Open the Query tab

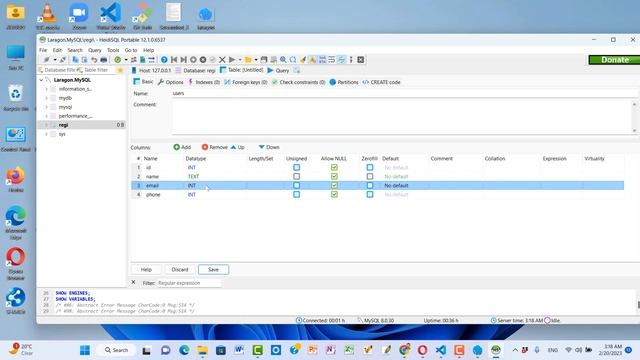[278, 70]
